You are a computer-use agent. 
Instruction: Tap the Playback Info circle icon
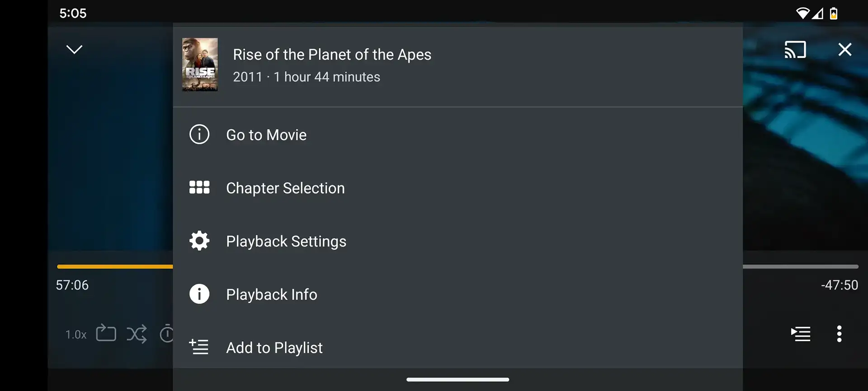199,294
